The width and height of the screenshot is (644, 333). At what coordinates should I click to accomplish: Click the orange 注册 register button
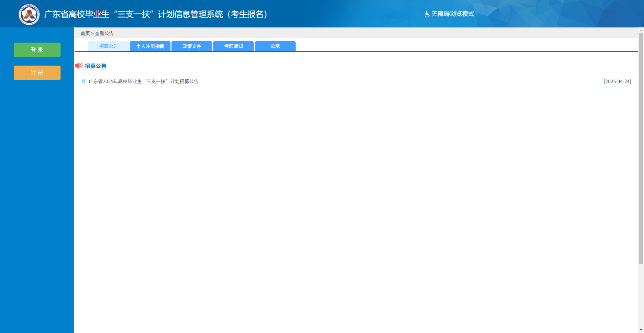(37, 73)
